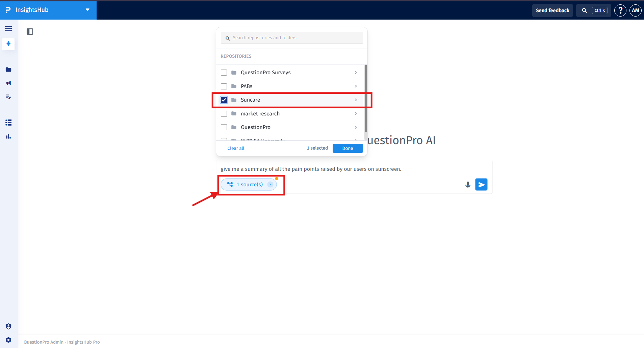Viewport: 644px width, 348px height.
Task: Click the PABs folder icon
Action: (234, 86)
